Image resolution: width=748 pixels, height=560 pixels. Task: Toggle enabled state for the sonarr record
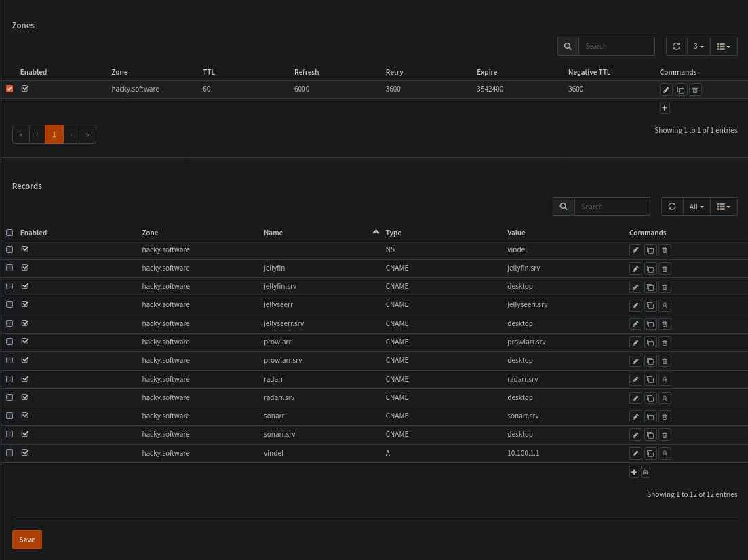coord(25,416)
